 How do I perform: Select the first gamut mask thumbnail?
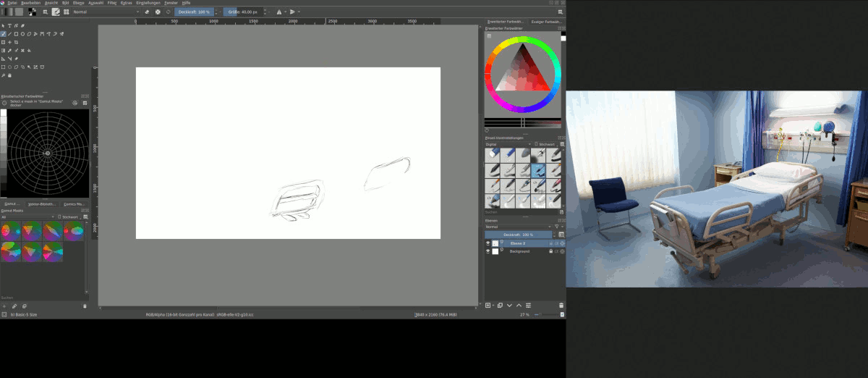point(11,232)
